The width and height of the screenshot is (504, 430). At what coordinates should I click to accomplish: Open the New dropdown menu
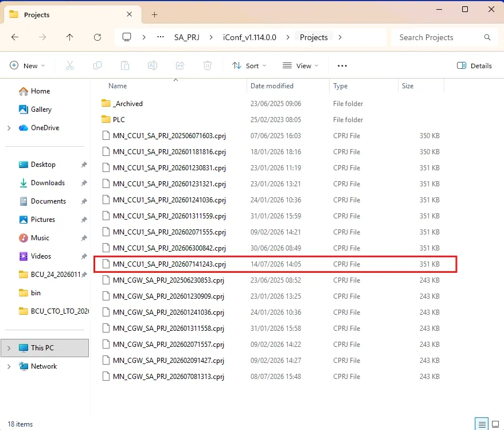[28, 65]
